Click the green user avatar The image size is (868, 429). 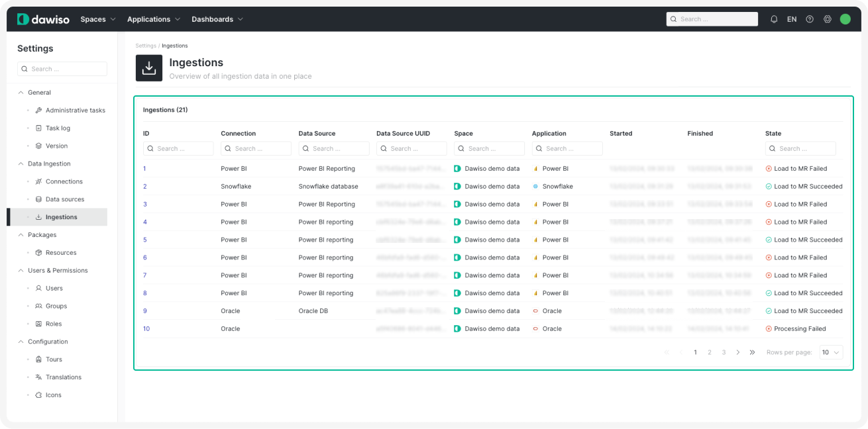[845, 19]
